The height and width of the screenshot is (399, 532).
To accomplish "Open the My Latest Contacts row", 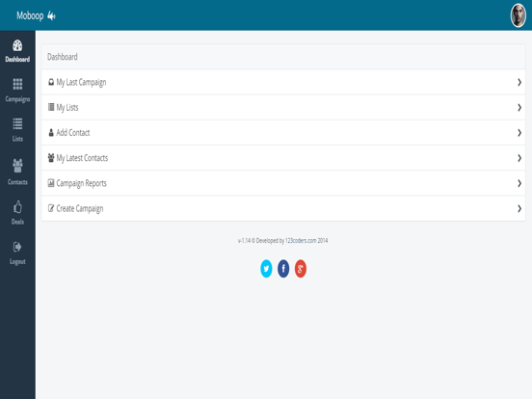I will [283, 158].
